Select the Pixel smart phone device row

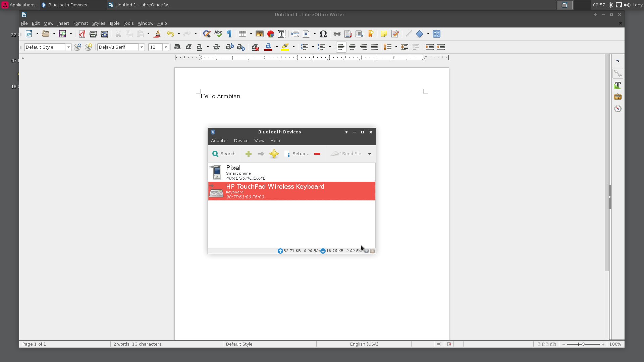click(x=291, y=172)
